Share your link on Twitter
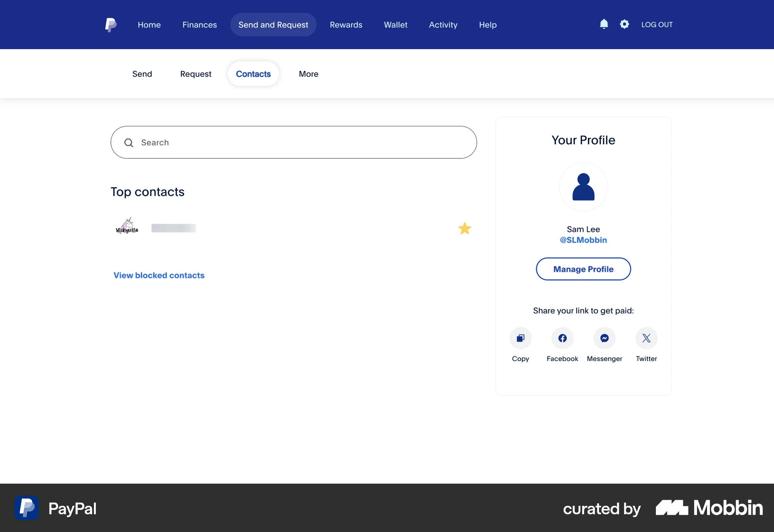Screen dimensions: 774x532 coord(646,338)
